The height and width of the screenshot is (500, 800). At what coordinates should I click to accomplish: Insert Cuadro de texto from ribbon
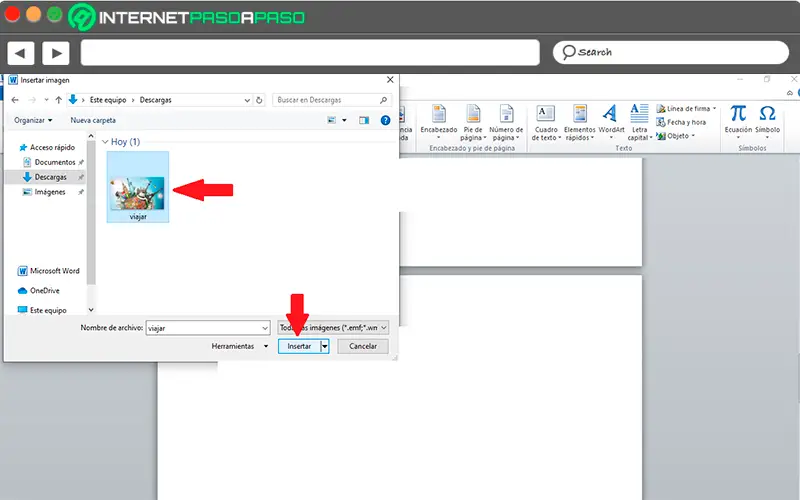(546, 122)
